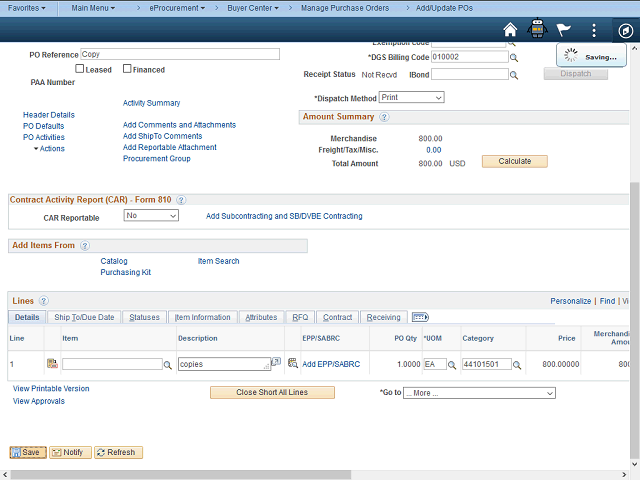Screen dimensions: 640x480
Task: Switch to Ship To/Due Date tab
Action: tap(84, 317)
